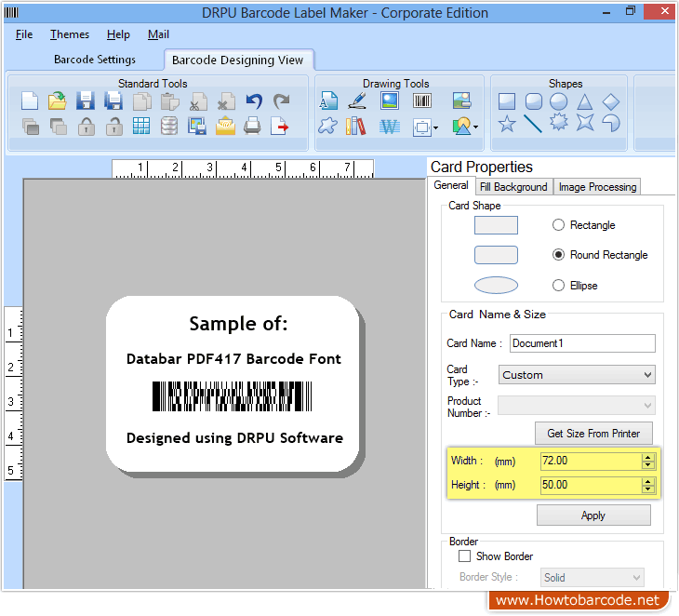Select the ellipse shape in Shapes panel
Screen dimensions: 679x616
point(559,101)
